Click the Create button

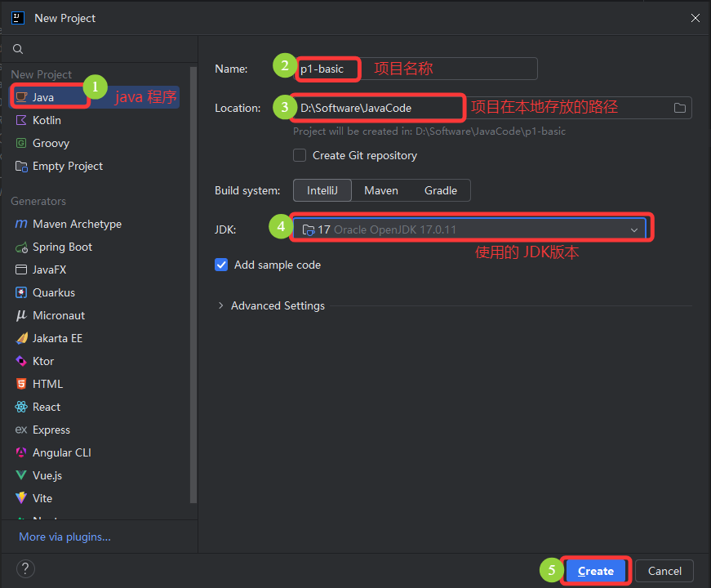tap(595, 571)
